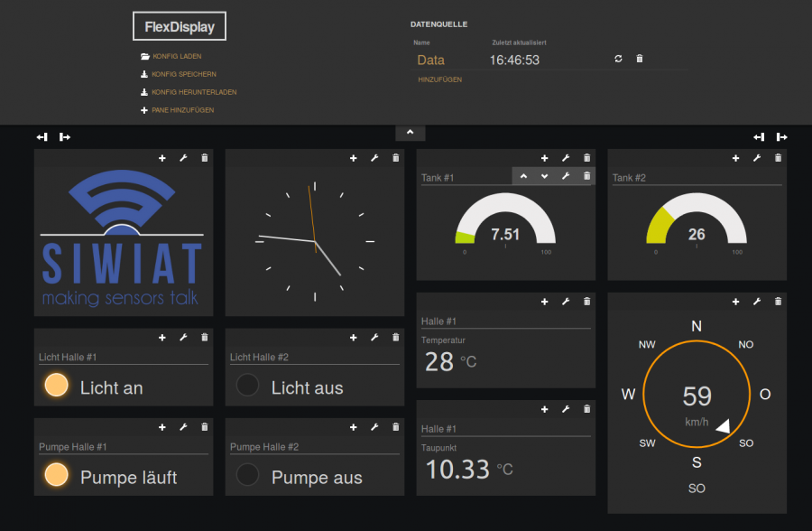Delete the Data datasource
This screenshot has height=531, width=812.
640,59
